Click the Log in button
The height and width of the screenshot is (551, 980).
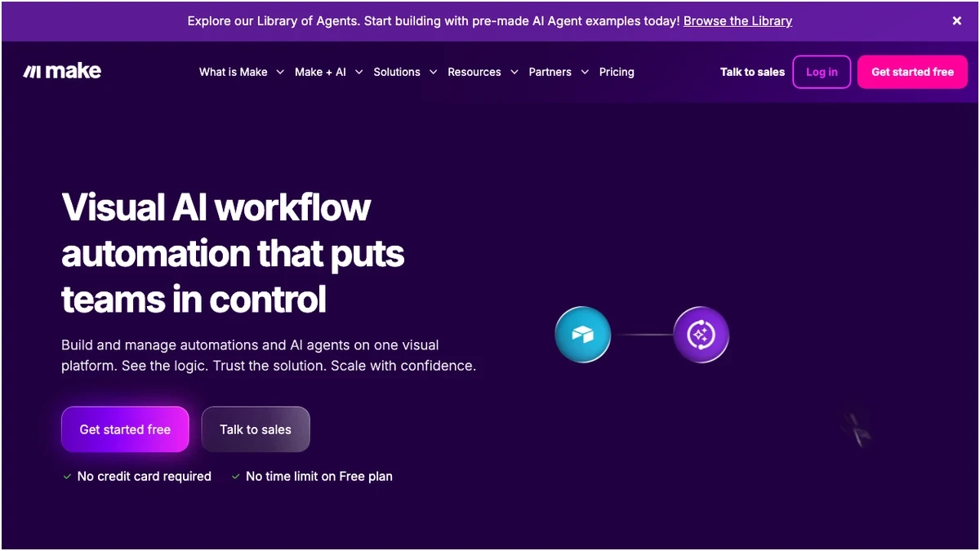[x=822, y=72]
